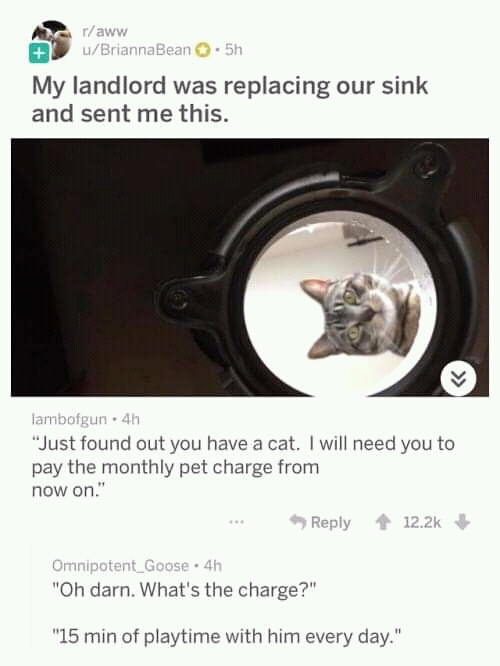Open the r/aww community avatar
This screenshot has height=666, width=500.
pyautogui.click(x=52, y=40)
